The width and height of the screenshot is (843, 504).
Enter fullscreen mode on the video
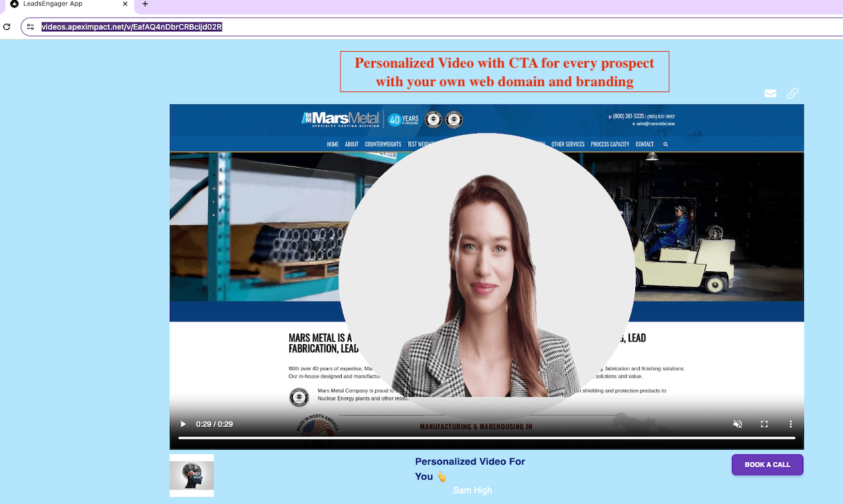(x=764, y=424)
